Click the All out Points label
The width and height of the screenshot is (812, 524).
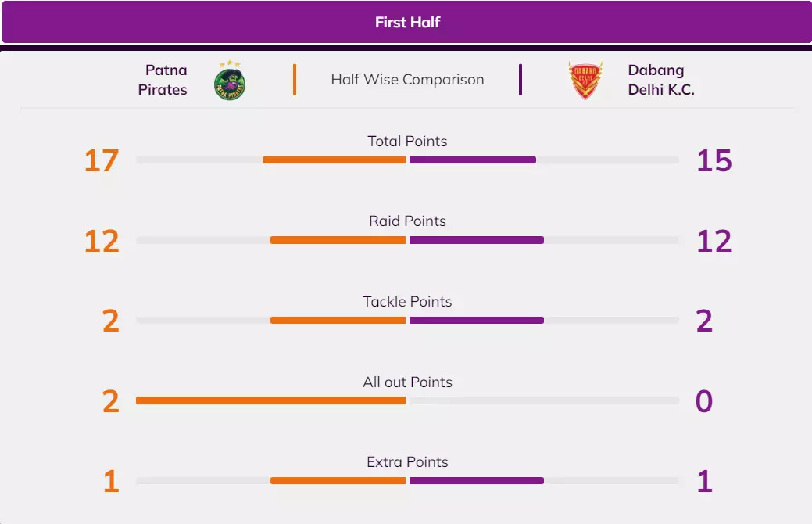407,382
